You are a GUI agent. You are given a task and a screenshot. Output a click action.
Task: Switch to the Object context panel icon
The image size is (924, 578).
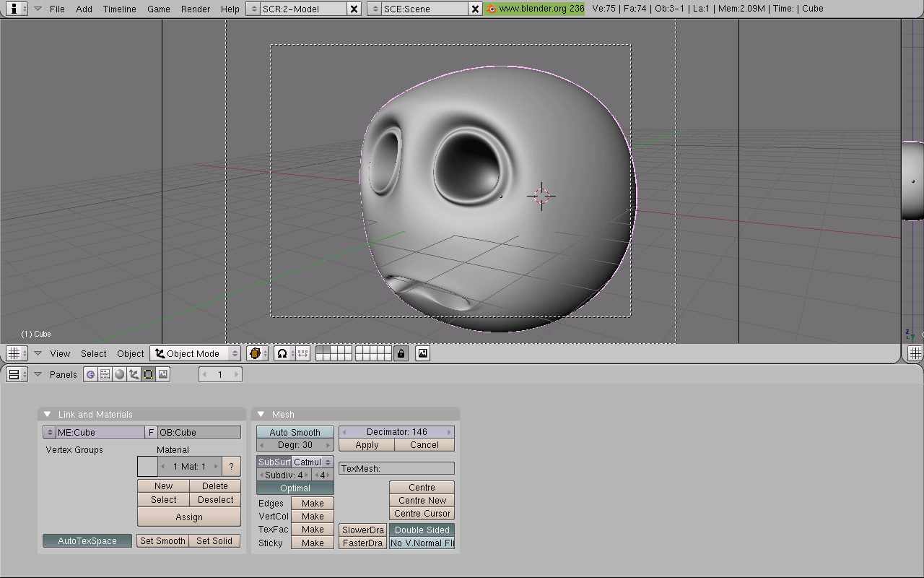[134, 374]
